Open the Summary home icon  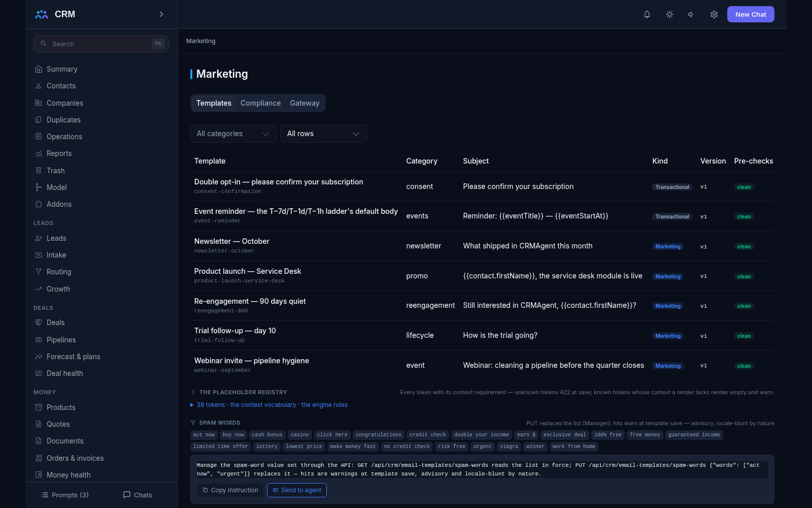point(39,69)
